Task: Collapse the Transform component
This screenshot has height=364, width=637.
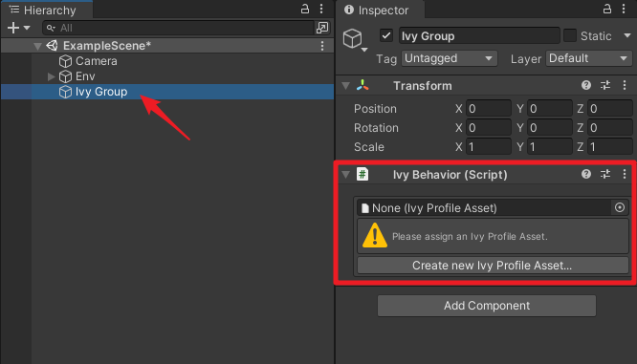Action: point(345,86)
